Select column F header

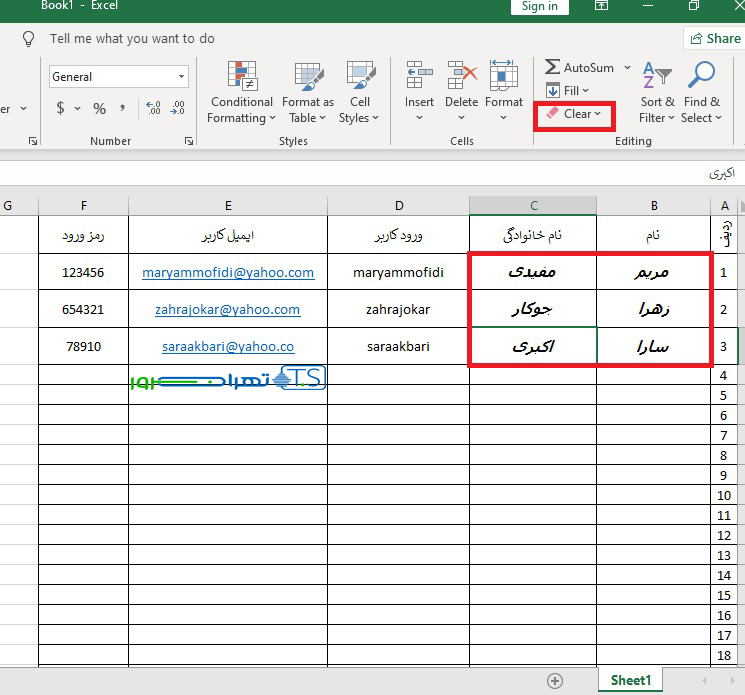84,206
